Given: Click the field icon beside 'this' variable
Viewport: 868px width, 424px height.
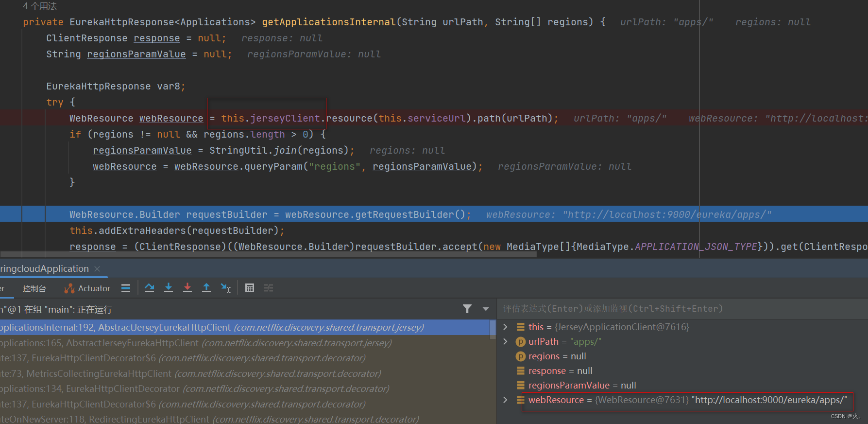Looking at the screenshot, I should 520,327.
